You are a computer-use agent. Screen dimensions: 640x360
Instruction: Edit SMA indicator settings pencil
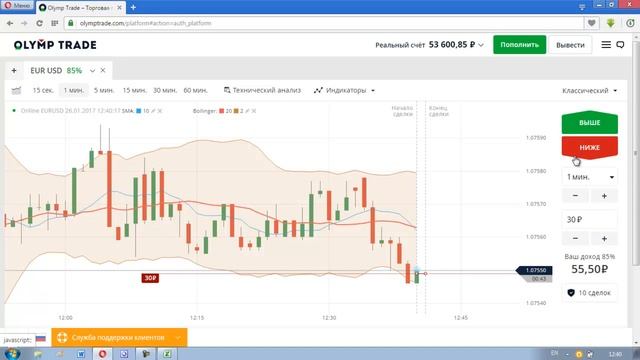(x=153, y=111)
